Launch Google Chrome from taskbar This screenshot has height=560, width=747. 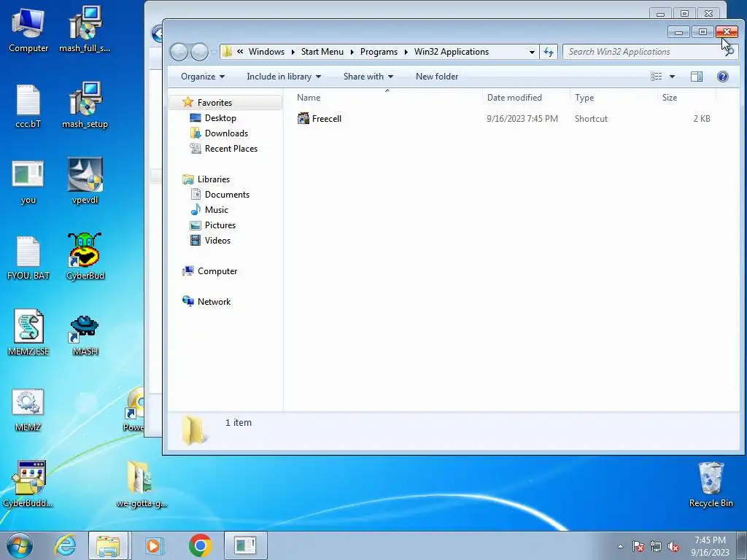pos(200,545)
